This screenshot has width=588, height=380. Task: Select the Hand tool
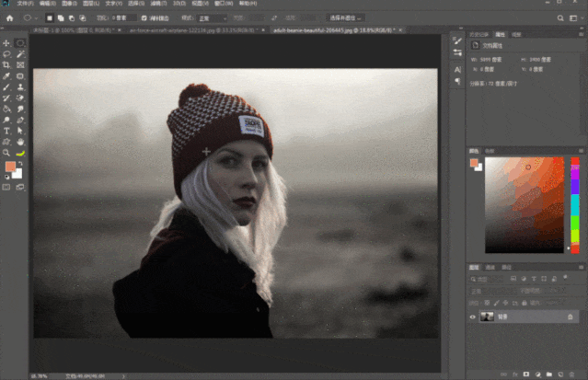pos(20,142)
